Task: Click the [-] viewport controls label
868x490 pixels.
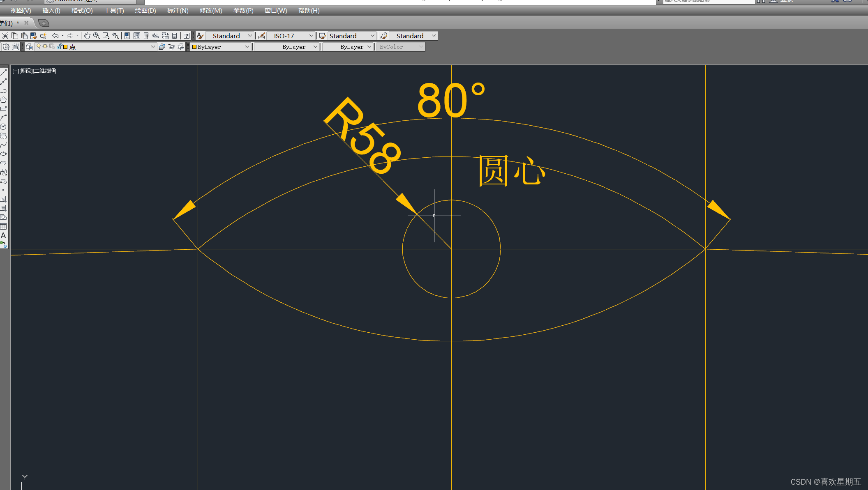Action: 16,71
